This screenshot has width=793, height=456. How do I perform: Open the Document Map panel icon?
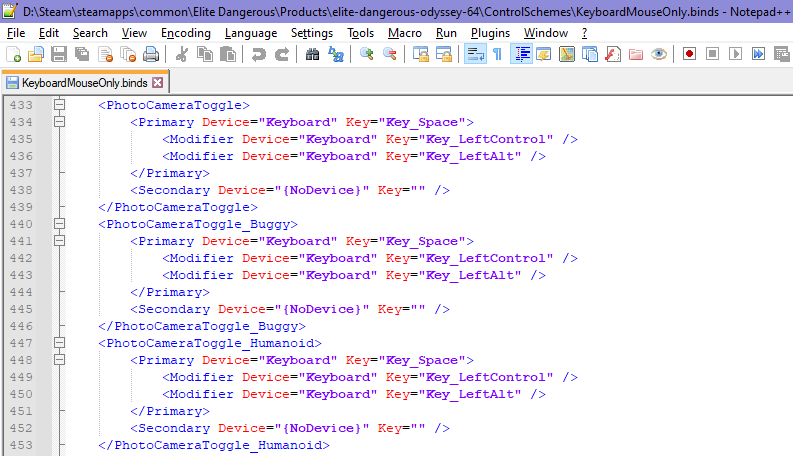[x=567, y=54]
